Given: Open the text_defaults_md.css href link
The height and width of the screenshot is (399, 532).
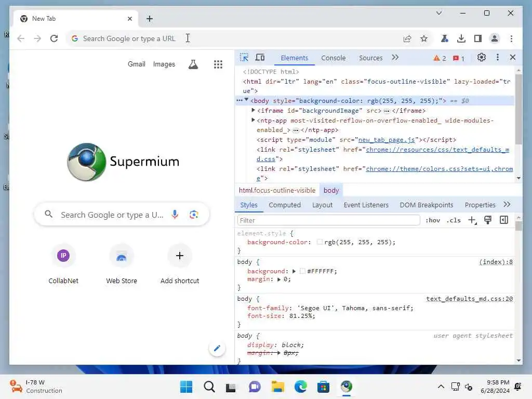Looking at the screenshot, I should (437, 150).
